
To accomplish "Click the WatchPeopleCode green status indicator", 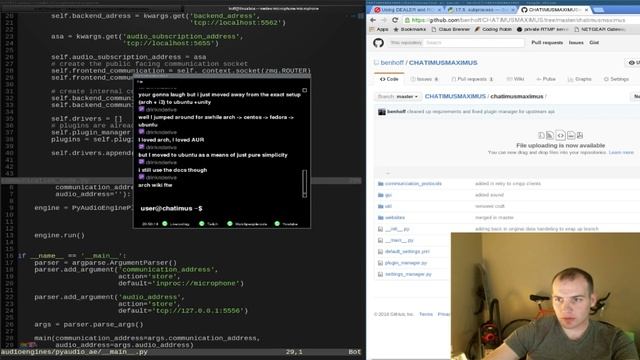I will pos(230,224).
